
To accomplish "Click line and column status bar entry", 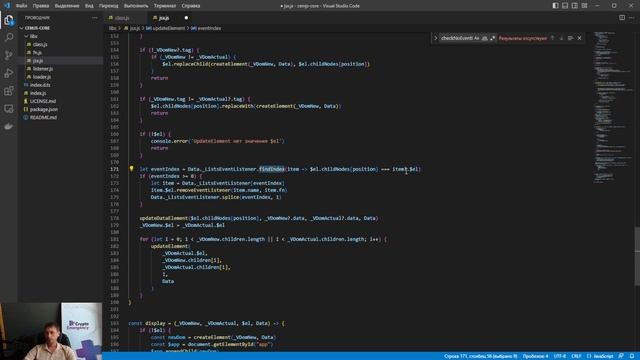I will [x=480, y=356].
